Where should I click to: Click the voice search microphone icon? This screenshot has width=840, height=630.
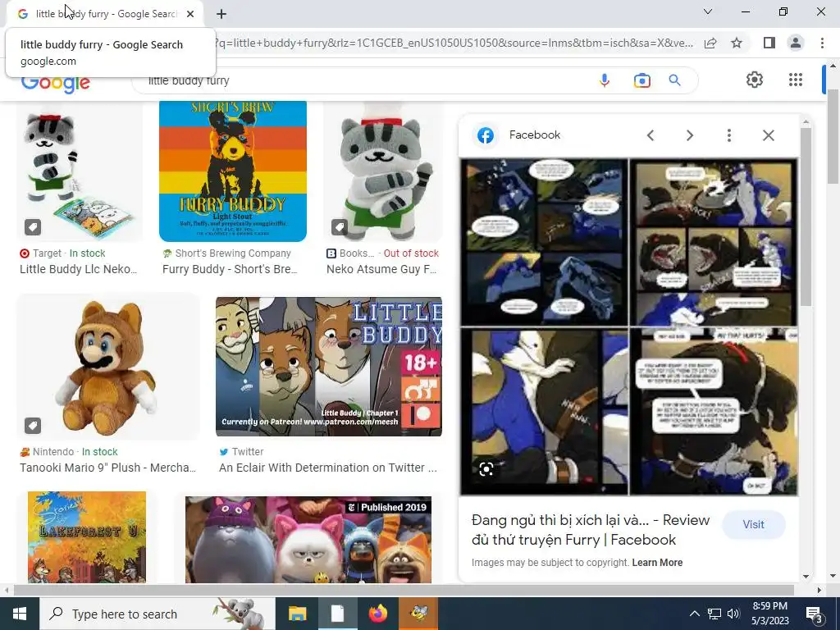coord(605,80)
